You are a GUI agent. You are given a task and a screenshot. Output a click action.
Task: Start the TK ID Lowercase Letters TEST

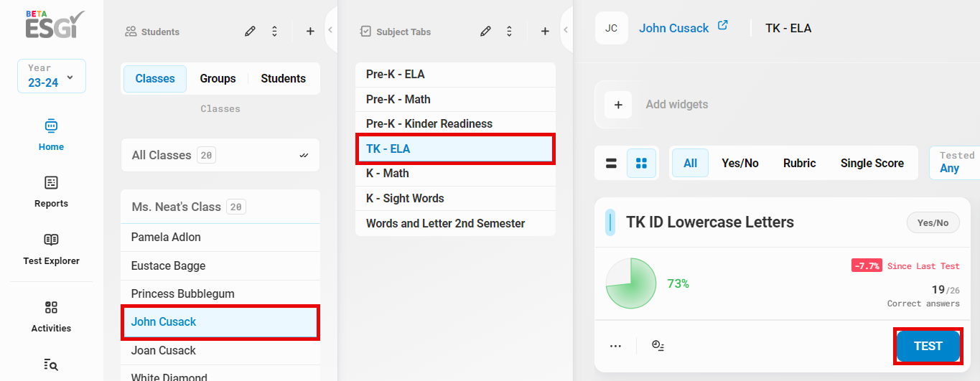coord(928,347)
